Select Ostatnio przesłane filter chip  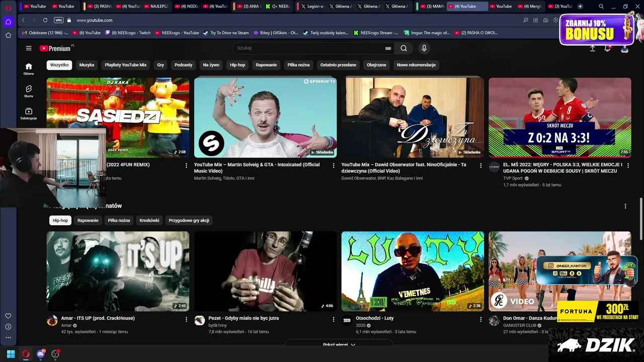coord(338,65)
